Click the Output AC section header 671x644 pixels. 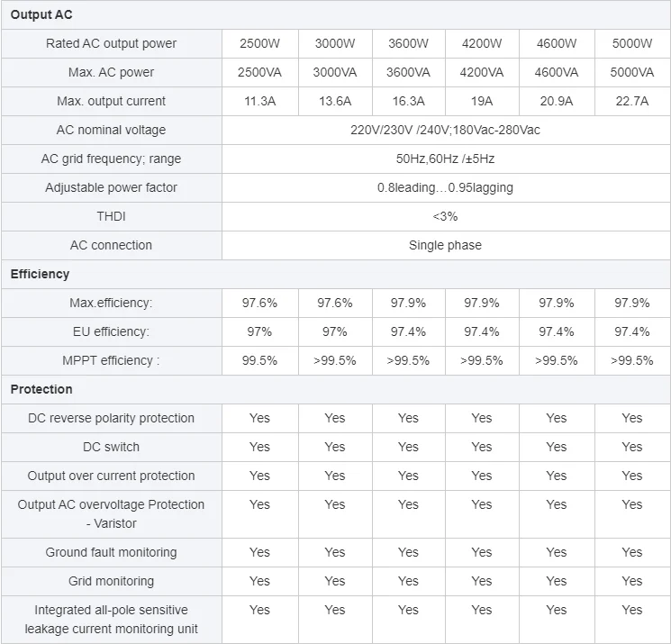41,14
